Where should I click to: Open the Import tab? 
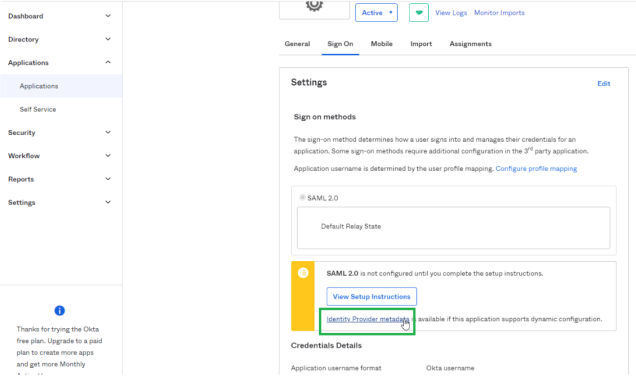click(x=421, y=44)
